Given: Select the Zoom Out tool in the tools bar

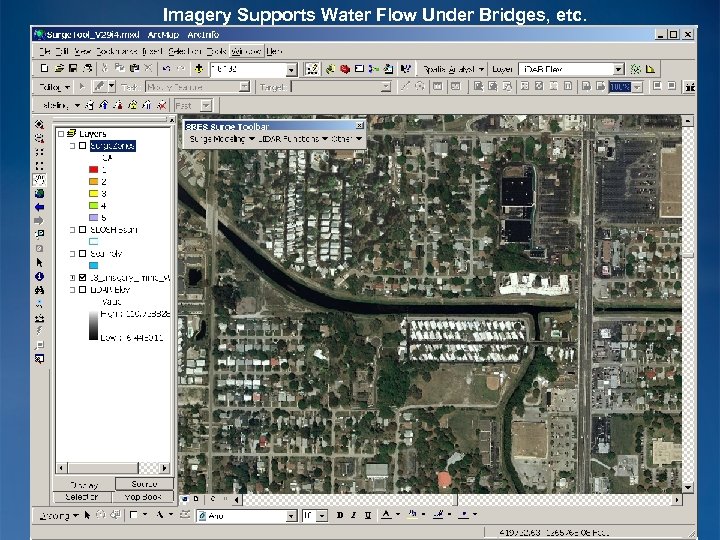Looking at the screenshot, I should click(39, 138).
